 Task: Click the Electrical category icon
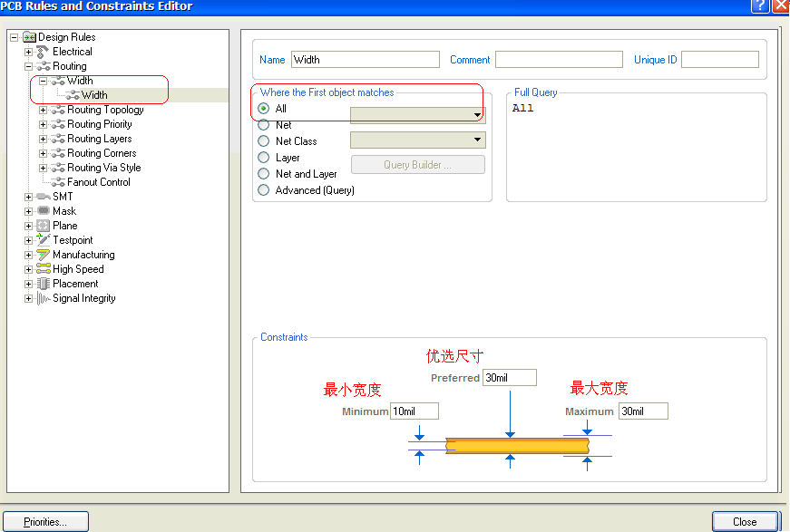[44, 52]
